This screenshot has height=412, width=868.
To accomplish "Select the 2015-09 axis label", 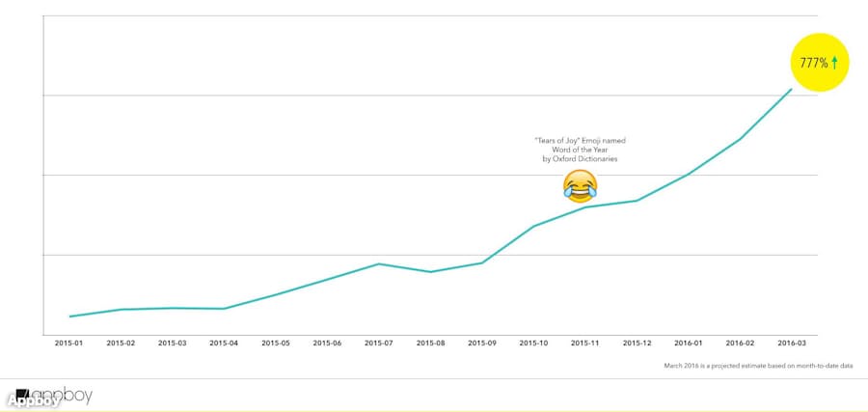I will (x=482, y=343).
